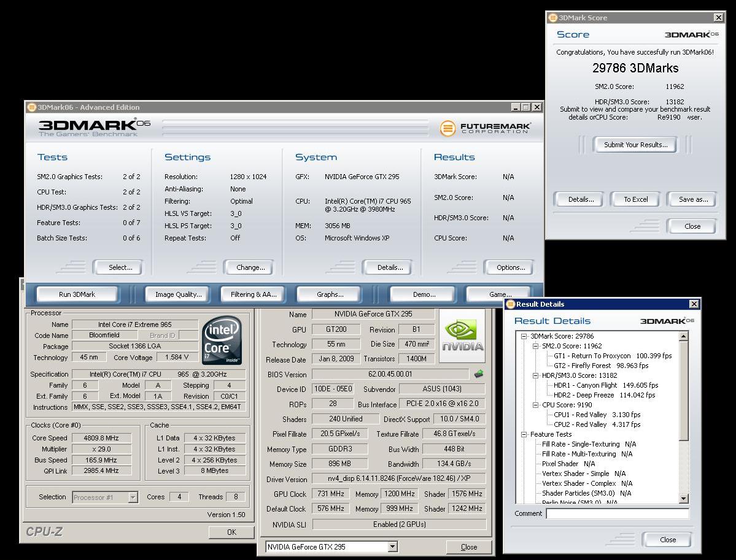Click the 3DMark06 title bar icon
The width and height of the screenshot is (736, 560).
click(x=32, y=107)
